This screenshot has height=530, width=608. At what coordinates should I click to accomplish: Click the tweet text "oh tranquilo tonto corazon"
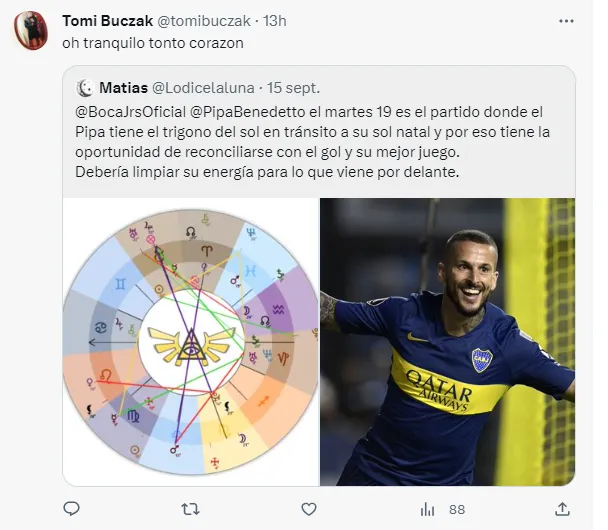click(x=153, y=43)
